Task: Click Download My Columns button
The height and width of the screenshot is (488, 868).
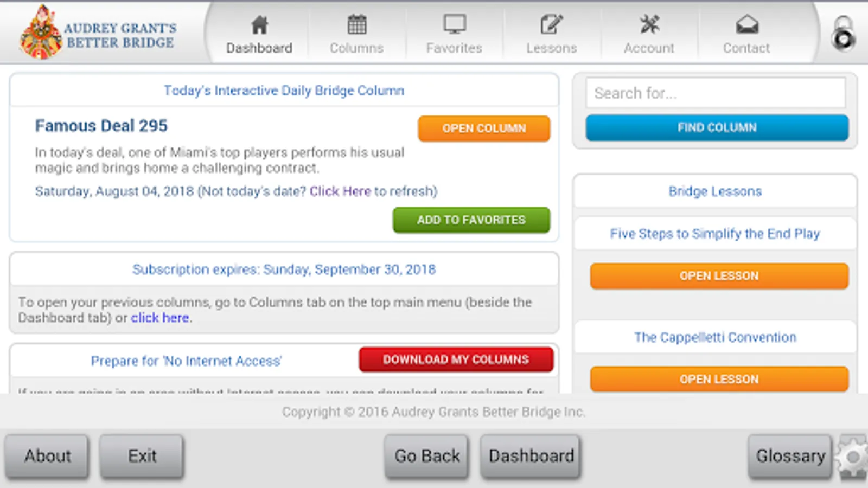Action: point(456,359)
